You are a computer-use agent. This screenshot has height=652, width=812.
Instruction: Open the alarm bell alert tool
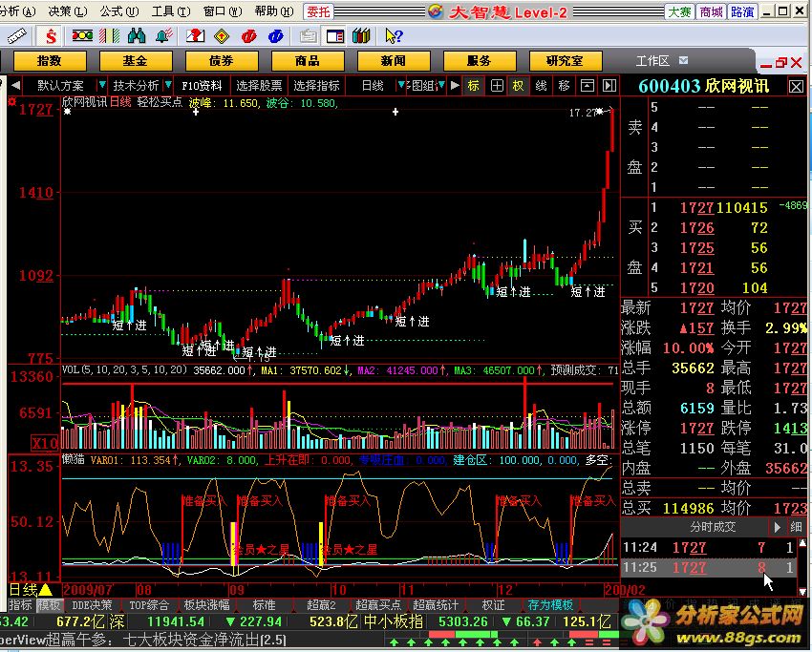(163, 35)
